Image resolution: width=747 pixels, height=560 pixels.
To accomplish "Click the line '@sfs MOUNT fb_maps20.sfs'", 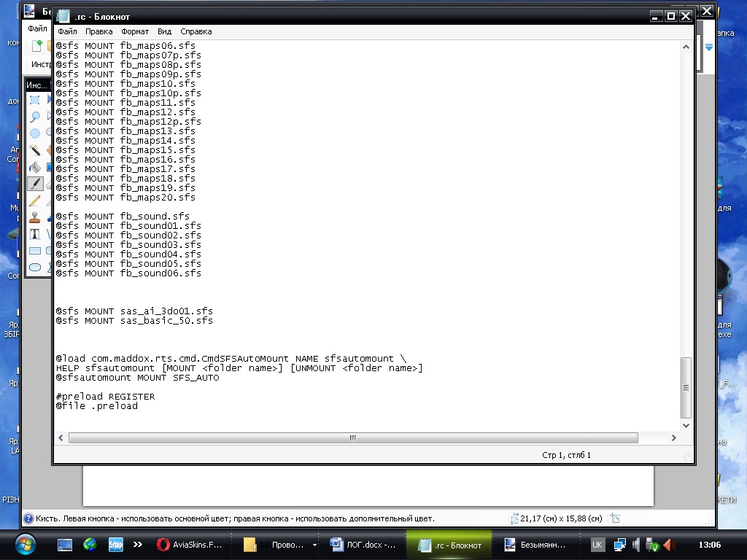I will (125, 197).
